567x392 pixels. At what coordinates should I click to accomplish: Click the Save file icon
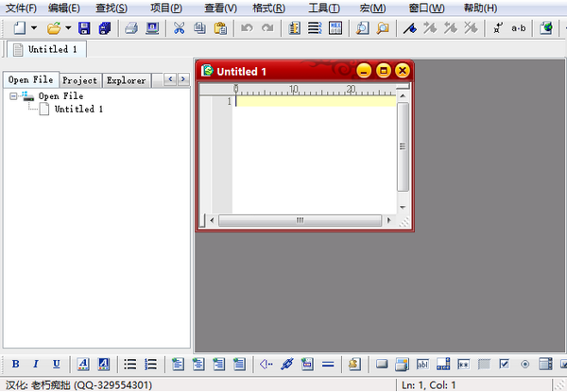click(x=85, y=28)
